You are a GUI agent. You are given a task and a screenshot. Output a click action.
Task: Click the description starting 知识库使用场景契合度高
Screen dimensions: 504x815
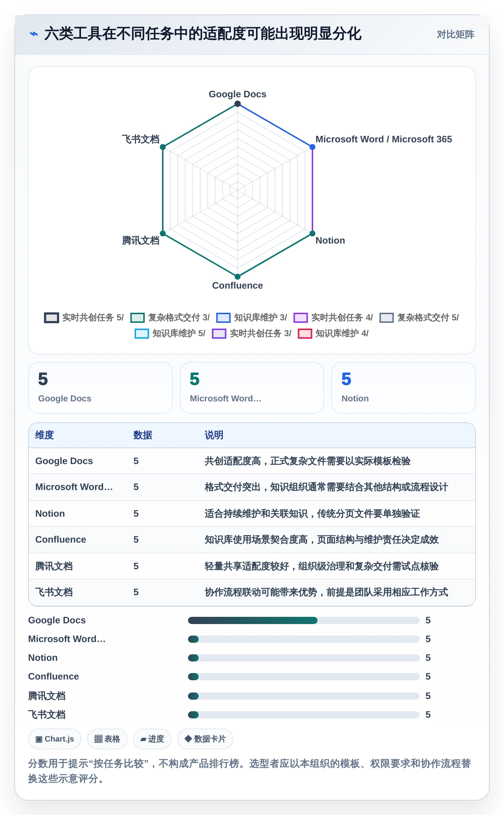point(322,539)
